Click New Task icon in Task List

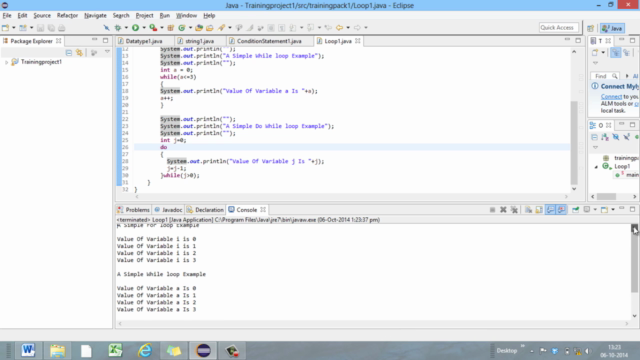[595, 53]
